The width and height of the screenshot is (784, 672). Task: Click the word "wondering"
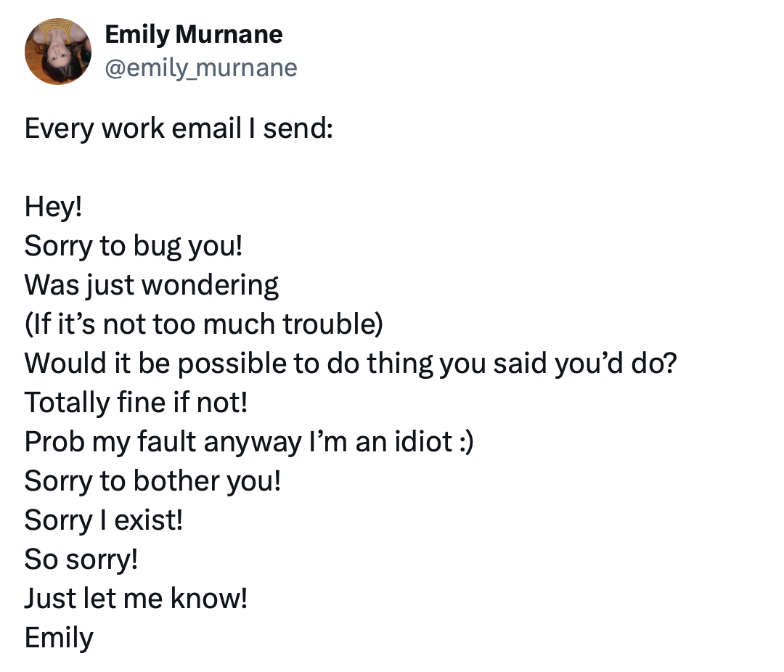[210, 286]
